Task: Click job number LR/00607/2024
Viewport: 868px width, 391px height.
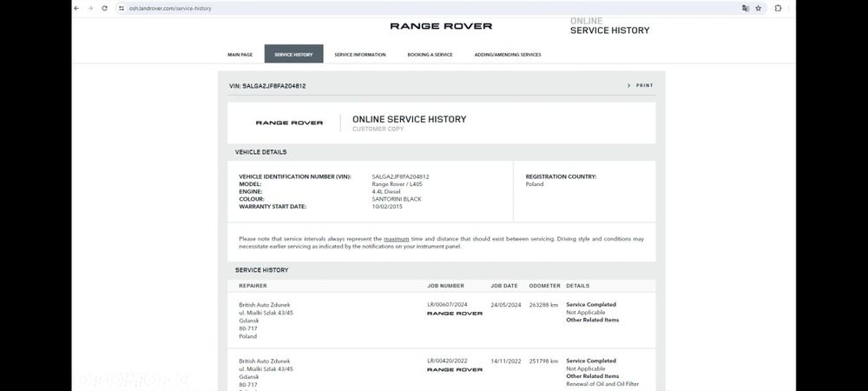Action: click(447, 305)
